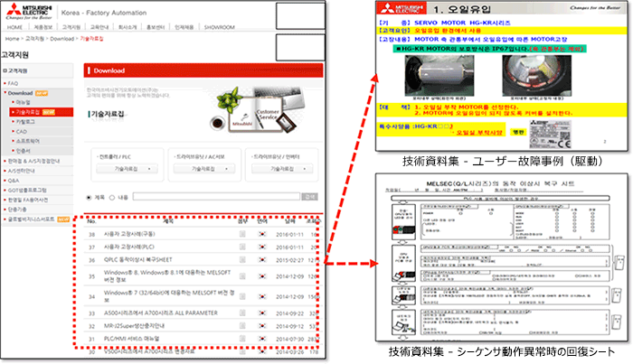The height and width of the screenshot is (364, 633).
Task: Click the attachment icon in row 31
Action: tap(242, 338)
